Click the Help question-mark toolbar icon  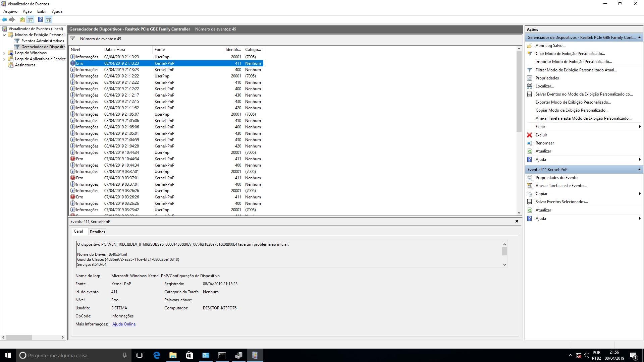(x=40, y=20)
